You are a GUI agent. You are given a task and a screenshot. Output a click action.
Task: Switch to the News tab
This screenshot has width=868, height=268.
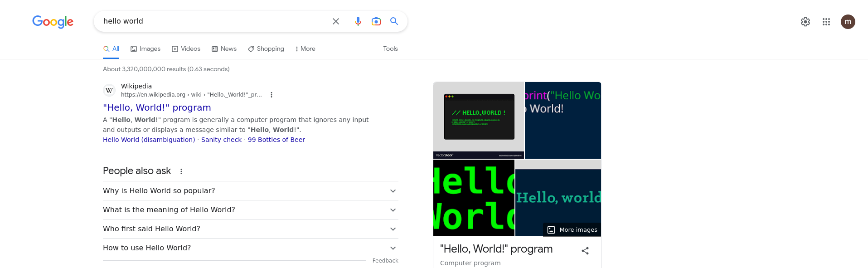tap(224, 49)
